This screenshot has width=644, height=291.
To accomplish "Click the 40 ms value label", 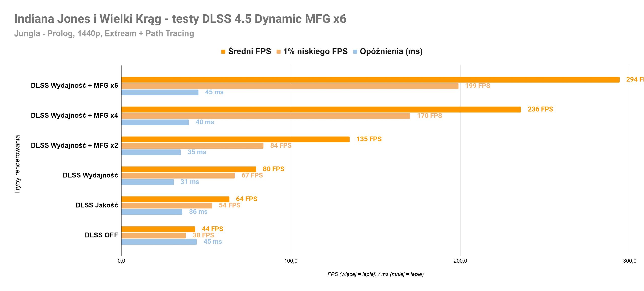I will pos(205,122).
